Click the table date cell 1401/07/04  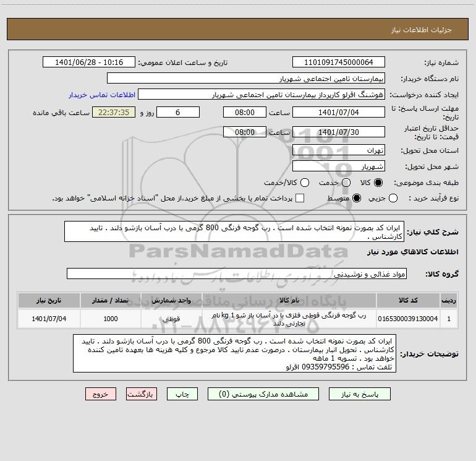click(49, 319)
